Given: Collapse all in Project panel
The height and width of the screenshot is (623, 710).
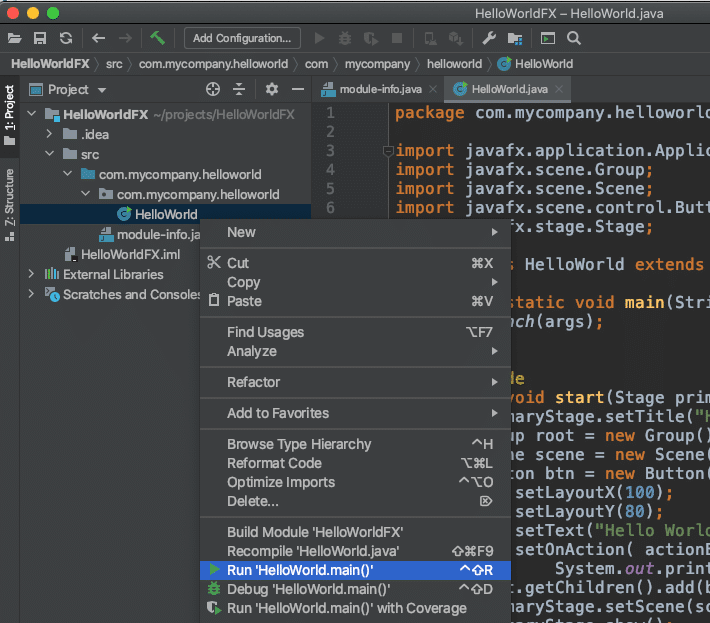Looking at the screenshot, I should 239,89.
